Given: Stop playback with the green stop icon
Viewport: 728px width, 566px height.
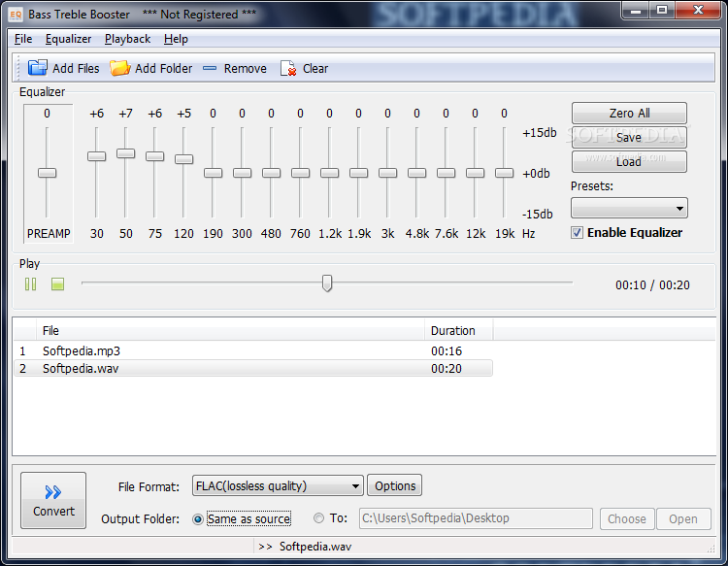Looking at the screenshot, I should pyautogui.click(x=57, y=283).
